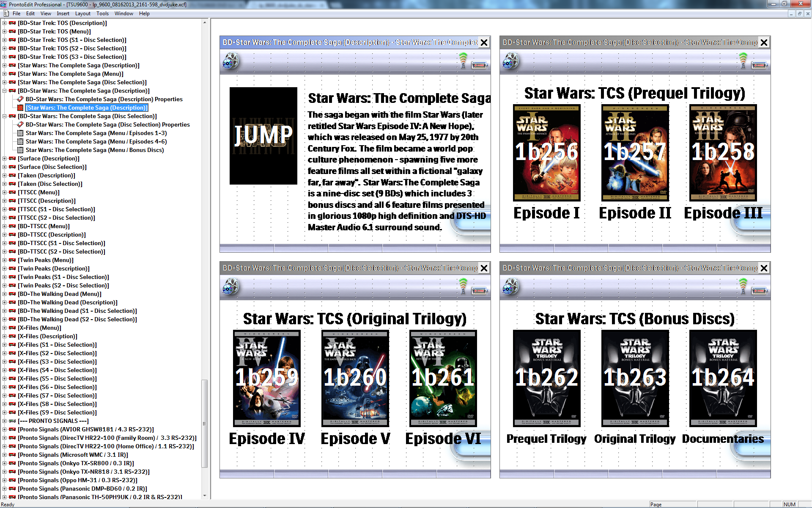This screenshot has width=812, height=508.
Task: Click activity icon beside Taken (Description)
Action: [x=12, y=175]
